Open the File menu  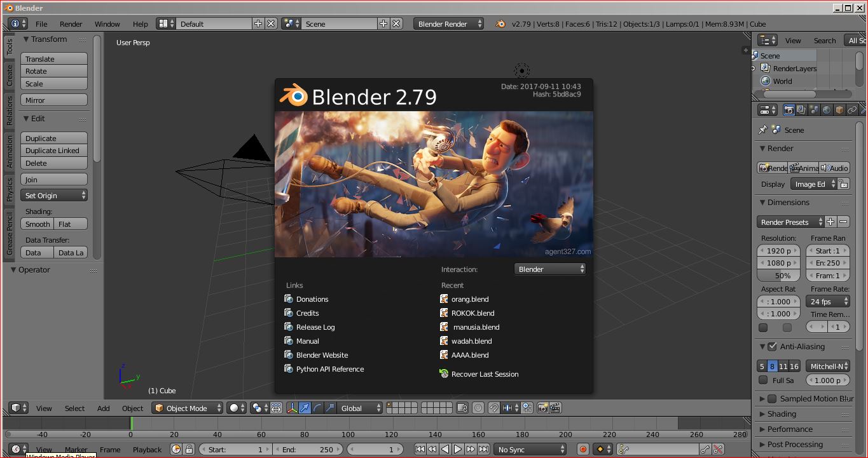[x=41, y=24]
